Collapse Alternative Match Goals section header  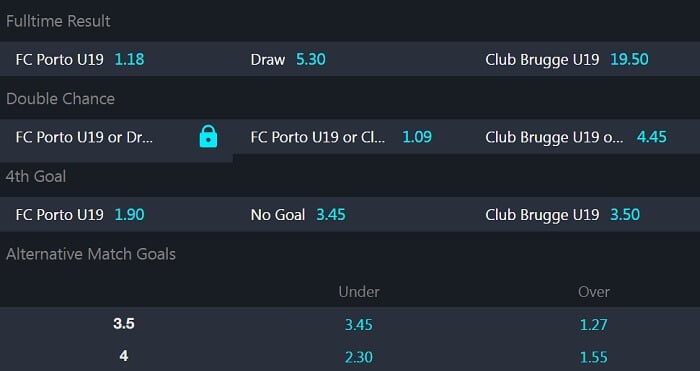coord(350,254)
